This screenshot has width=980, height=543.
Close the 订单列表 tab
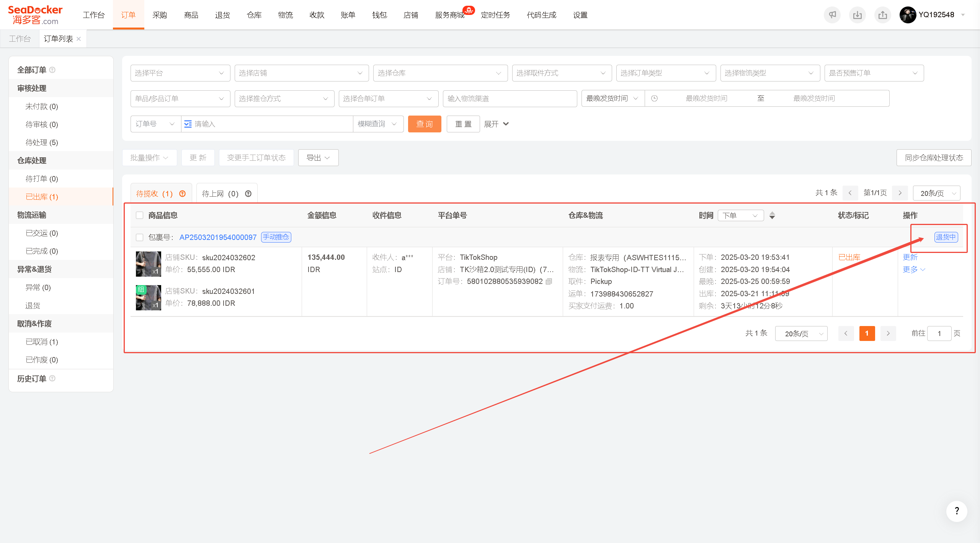click(x=79, y=39)
